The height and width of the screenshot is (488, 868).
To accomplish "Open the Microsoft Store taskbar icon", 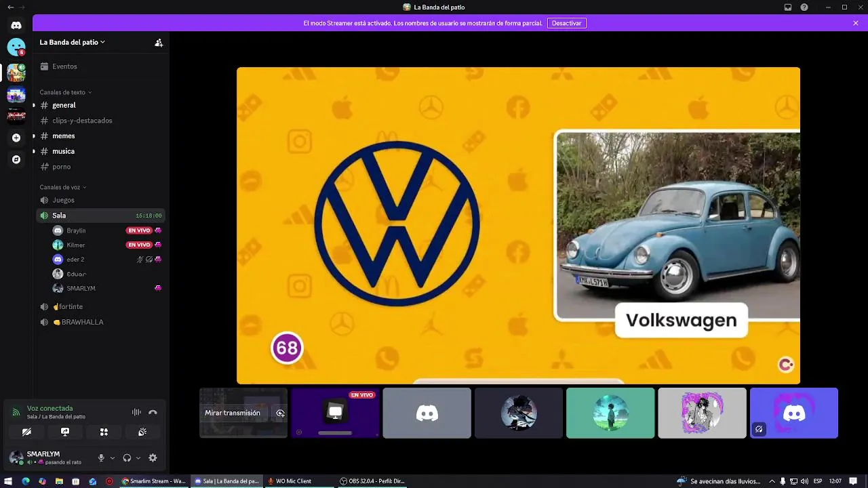I will [75, 481].
